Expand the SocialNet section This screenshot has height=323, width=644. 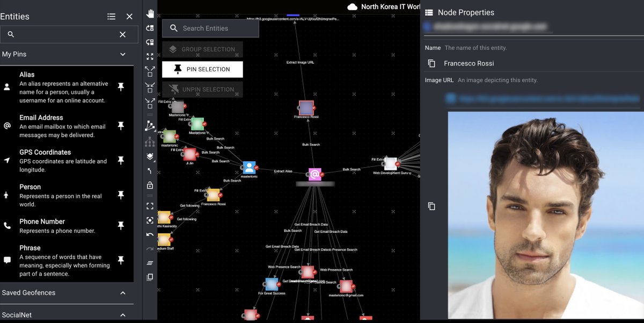coord(123,315)
